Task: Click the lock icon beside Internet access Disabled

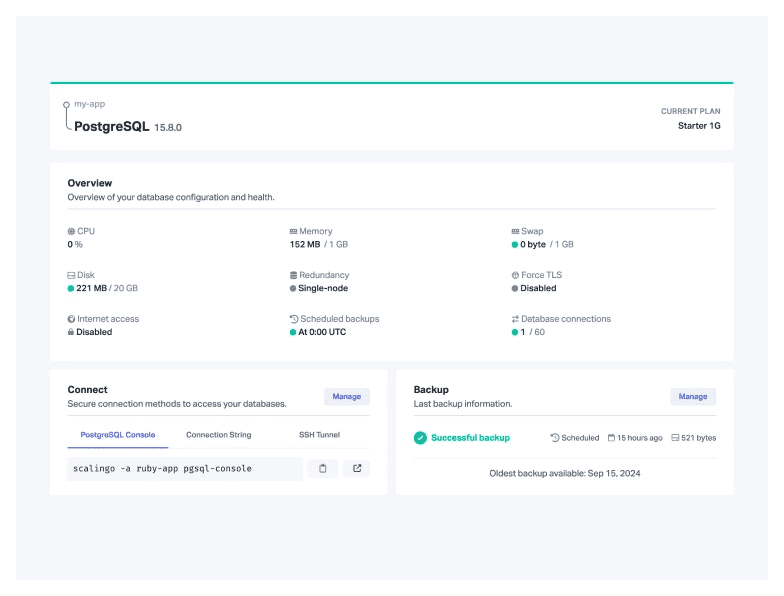Action: pos(70,332)
